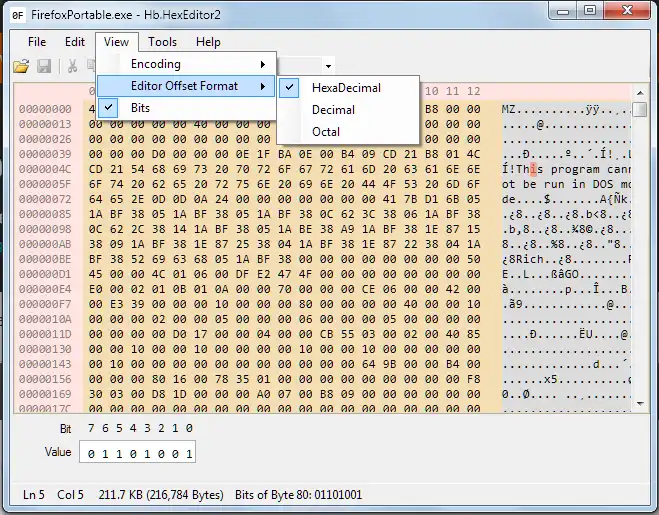Image resolution: width=659 pixels, height=515 pixels.
Task: Open the Tools menu
Action: pyautogui.click(x=162, y=42)
